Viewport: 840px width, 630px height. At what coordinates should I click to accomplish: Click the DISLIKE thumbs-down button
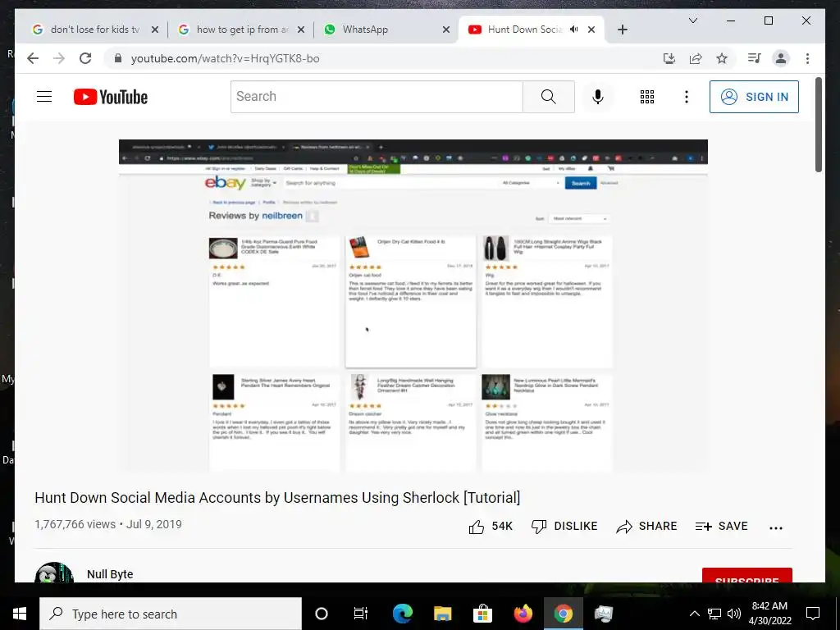click(564, 526)
